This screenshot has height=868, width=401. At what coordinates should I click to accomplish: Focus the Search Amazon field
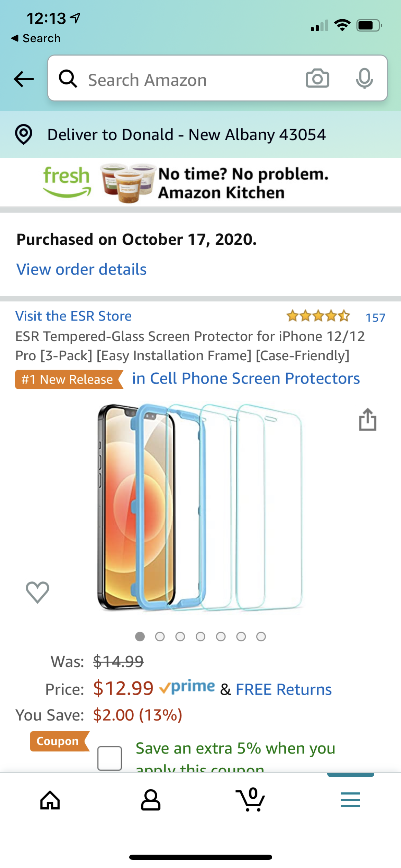(x=185, y=80)
